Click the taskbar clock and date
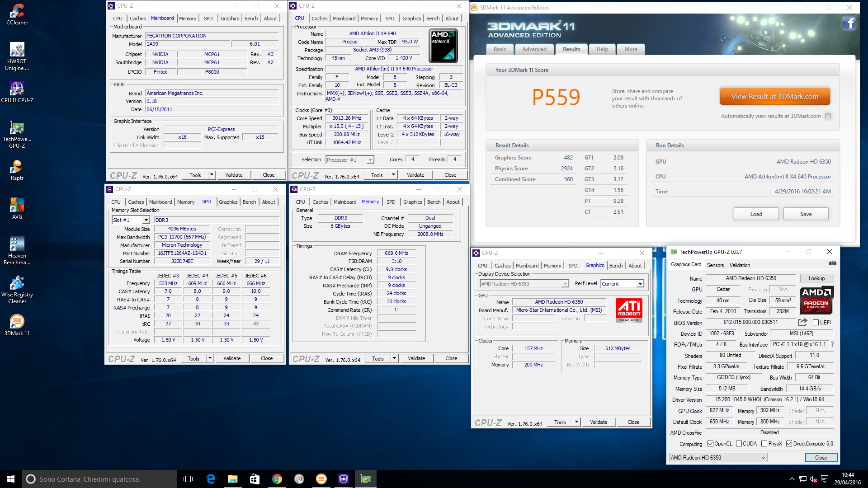 tap(848, 479)
